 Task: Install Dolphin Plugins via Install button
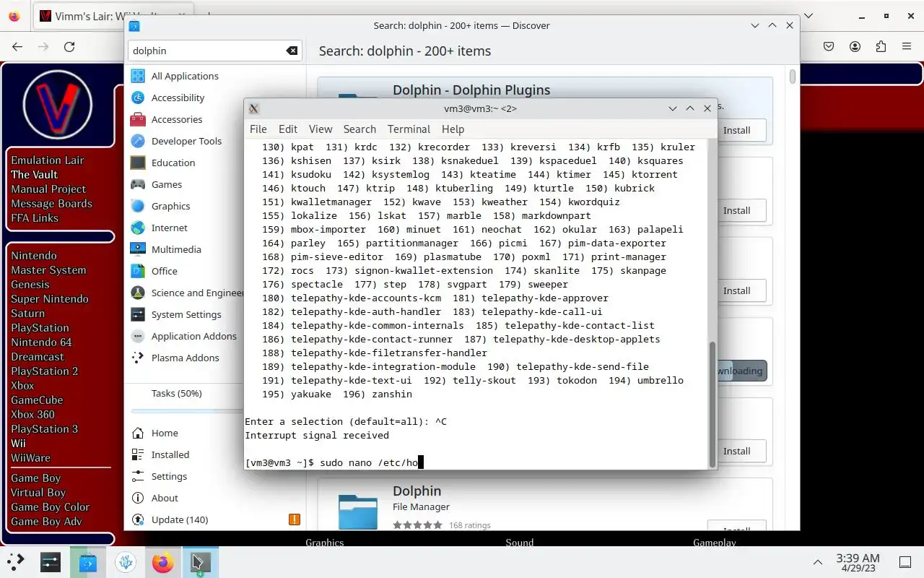coord(736,130)
